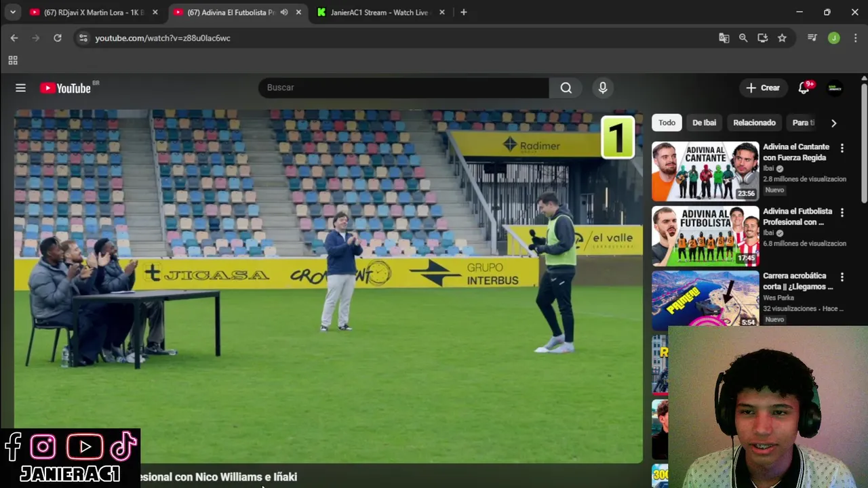Image resolution: width=868 pixels, height=488 pixels.
Task: Reload the current page
Action: pyautogui.click(x=58, y=38)
